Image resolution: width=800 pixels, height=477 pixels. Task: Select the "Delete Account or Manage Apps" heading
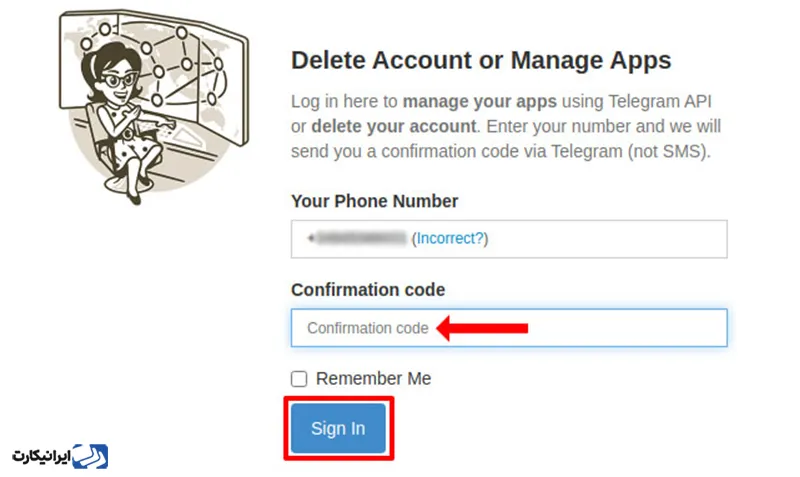click(x=481, y=60)
